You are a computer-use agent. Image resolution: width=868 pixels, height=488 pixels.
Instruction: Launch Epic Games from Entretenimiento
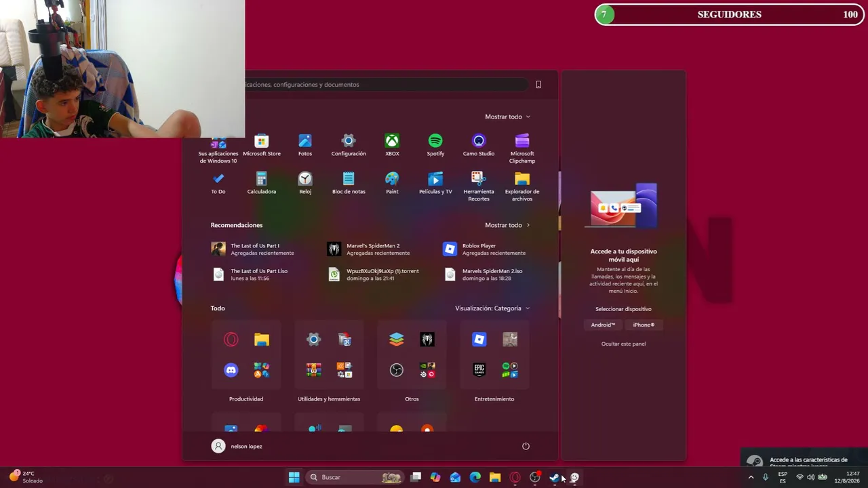click(x=479, y=370)
